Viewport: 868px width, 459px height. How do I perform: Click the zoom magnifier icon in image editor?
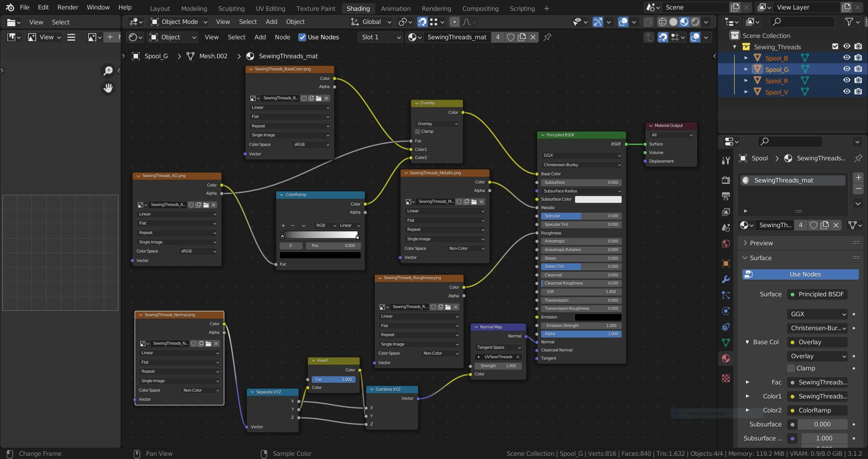108,70
